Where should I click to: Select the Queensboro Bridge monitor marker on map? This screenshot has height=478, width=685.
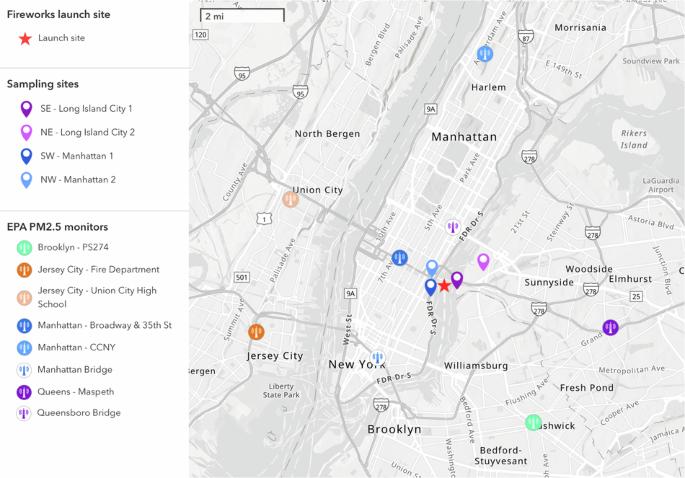[453, 227]
